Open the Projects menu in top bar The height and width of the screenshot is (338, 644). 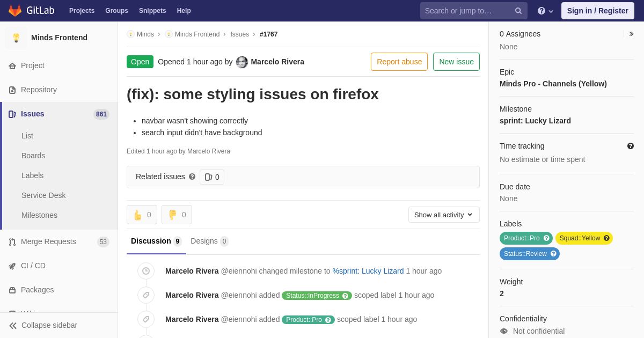click(82, 11)
